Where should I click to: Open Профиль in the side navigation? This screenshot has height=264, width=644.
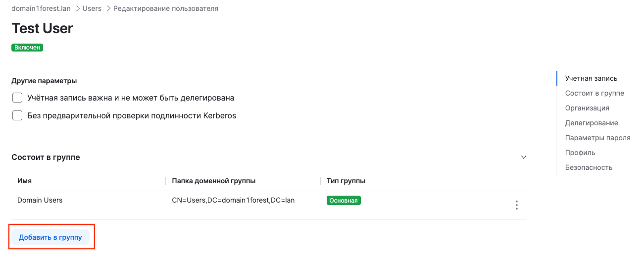(580, 153)
